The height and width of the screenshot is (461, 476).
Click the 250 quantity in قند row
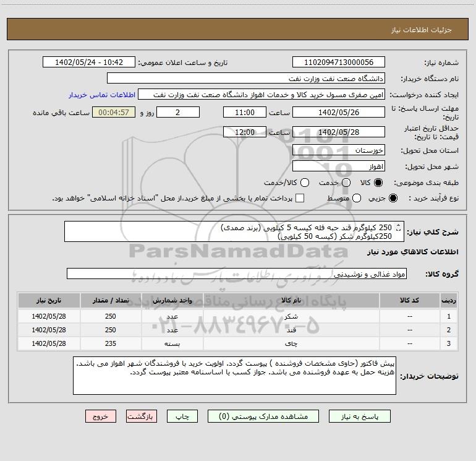[111, 330]
